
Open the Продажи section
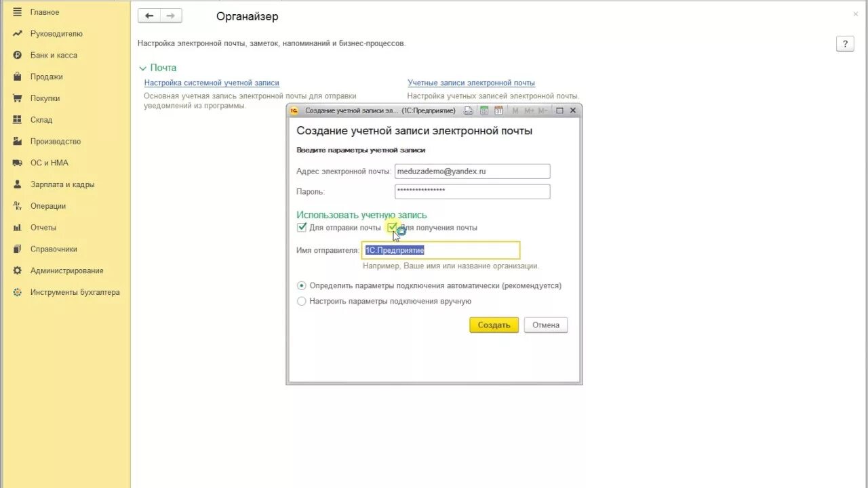pos(46,77)
